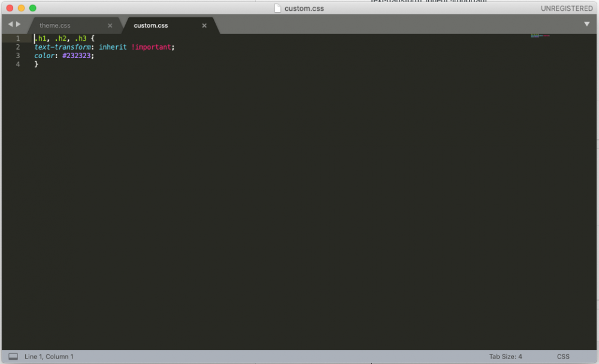
Task: Click the minimap code preview
Action: 540,35
